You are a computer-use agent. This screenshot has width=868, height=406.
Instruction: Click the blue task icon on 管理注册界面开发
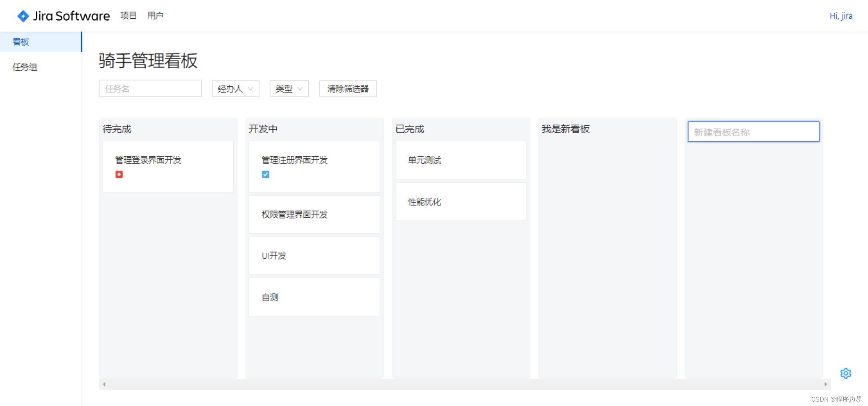[265, 174]
